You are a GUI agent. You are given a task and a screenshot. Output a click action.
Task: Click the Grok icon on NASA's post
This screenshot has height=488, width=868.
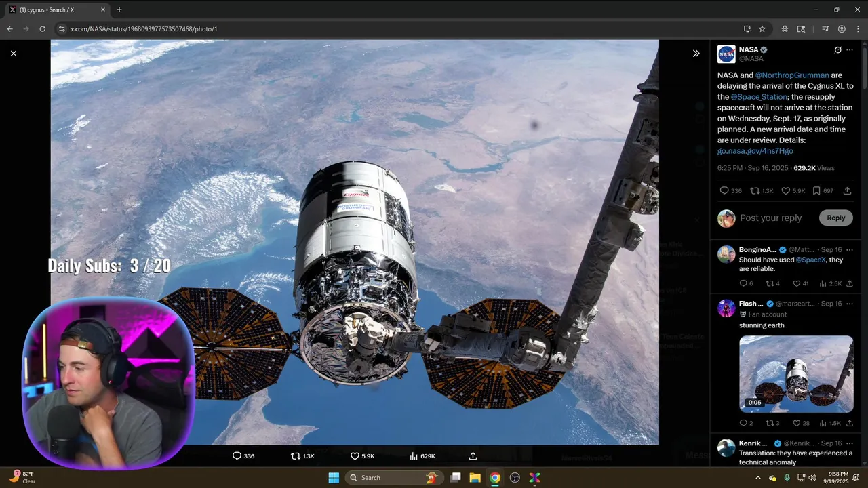point(837,50)
